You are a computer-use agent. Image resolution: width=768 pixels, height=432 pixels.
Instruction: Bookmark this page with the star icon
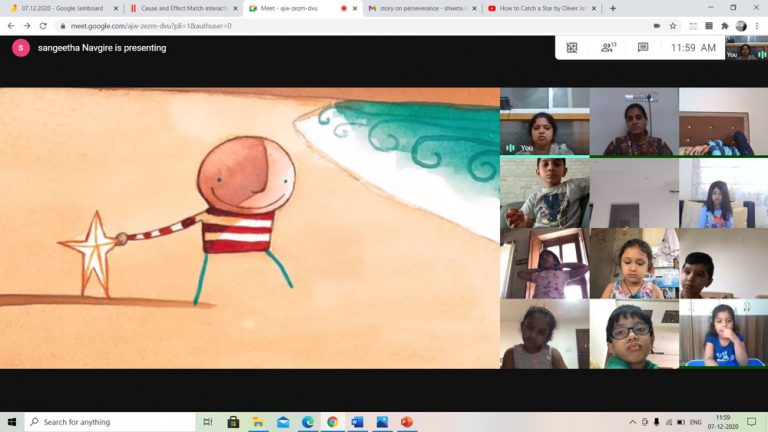(673, 26)
